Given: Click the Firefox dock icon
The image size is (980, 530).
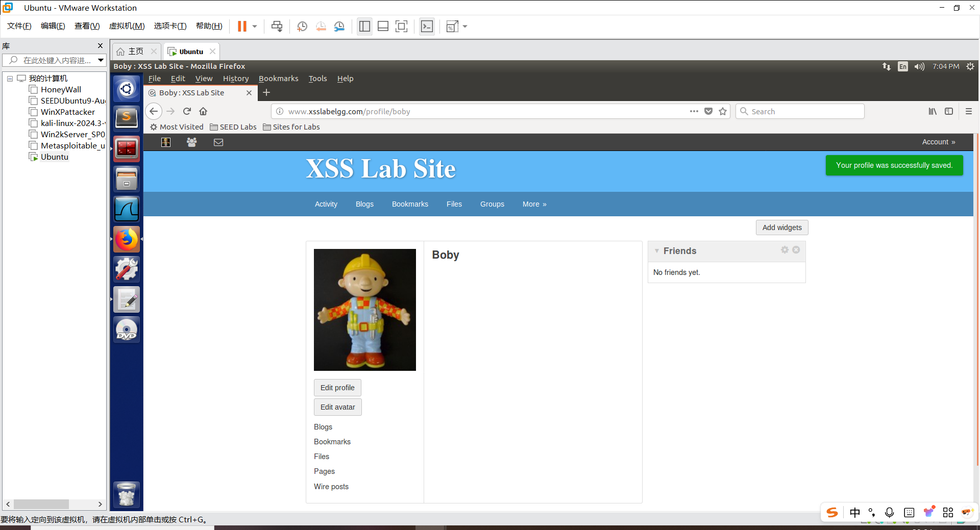Looking at the screenshot, I should pos(127,239).
